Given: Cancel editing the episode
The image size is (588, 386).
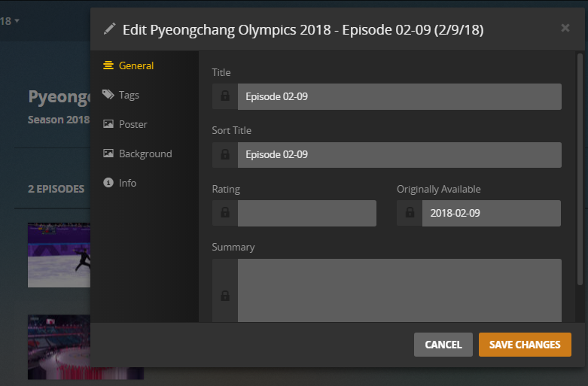Looking at the screenshot, I should [443, 345].
